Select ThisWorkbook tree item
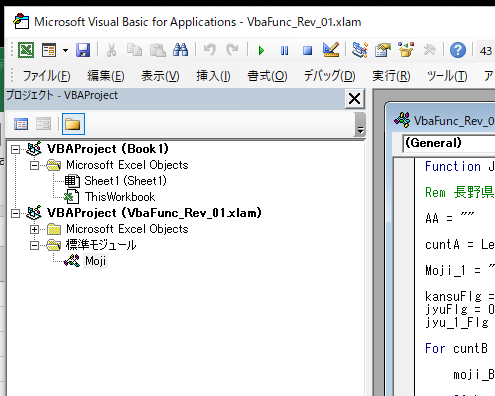The image size is (495, 396). [120, 197]
